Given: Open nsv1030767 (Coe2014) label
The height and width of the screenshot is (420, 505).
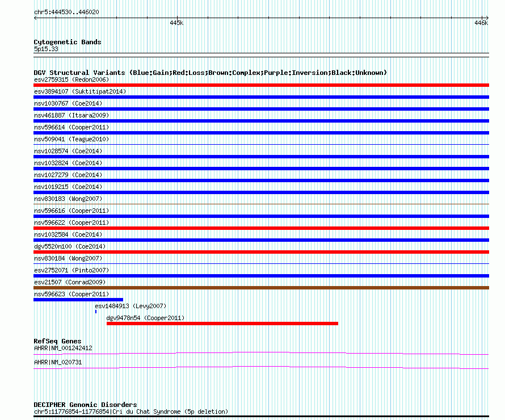Looking at the screenshot, I should click(68, 103).
